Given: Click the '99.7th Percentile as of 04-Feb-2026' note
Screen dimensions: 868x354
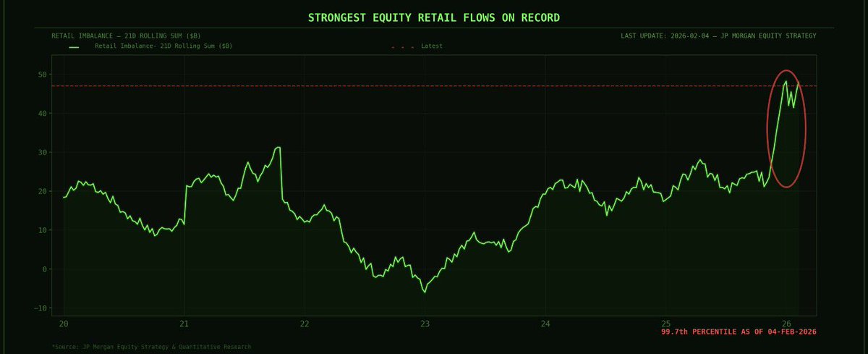Looking at the screenshot, I should pyautogui.click(x=739, y=332).
